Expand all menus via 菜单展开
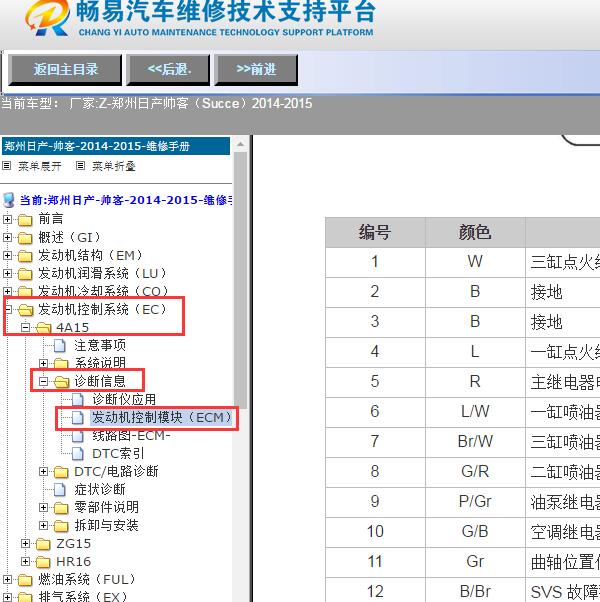The height and width of the screenshot is (602, 600). tap(40, 166)
